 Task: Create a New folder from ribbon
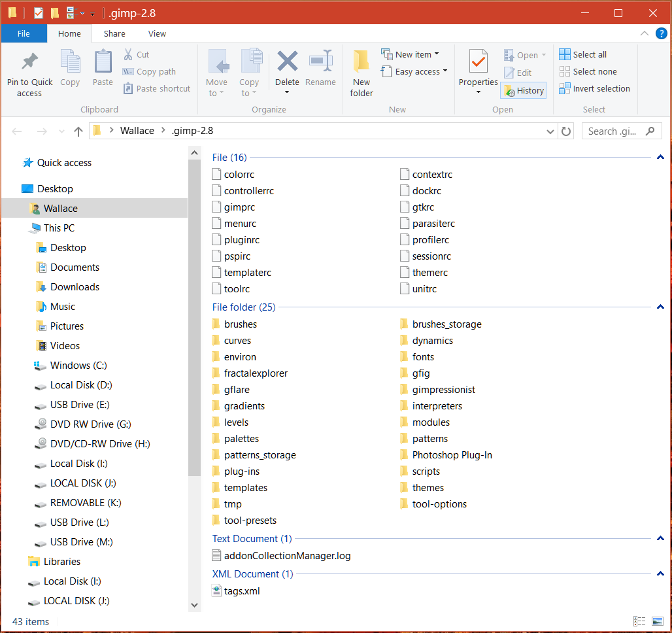coord(361,73)
